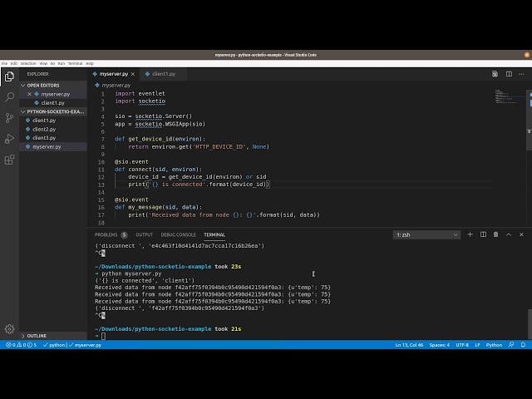Click the myserver.py status bar check item

coord(85,345)
